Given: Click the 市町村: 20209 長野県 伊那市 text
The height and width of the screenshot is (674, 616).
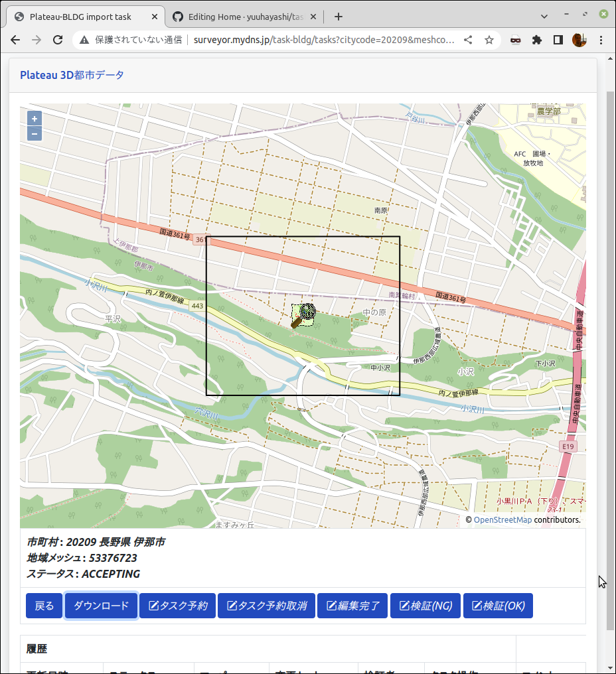Looking at the screenshot, I should pos(96,542).
